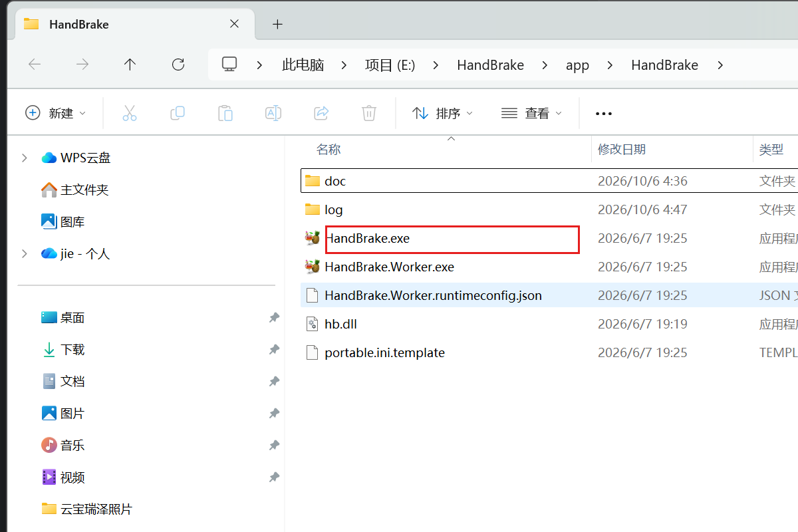Click the Share icon in toolbar
Image resolution: width=798 pixels, height=532 pixels.
[321, 113]
